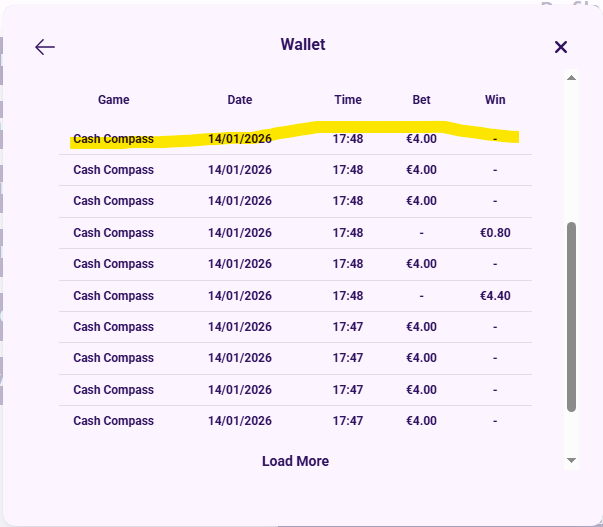This screenshot has width=603, height=527.
Task: Click the date in the €4.40 win row
Action: [x=240, y=296]
